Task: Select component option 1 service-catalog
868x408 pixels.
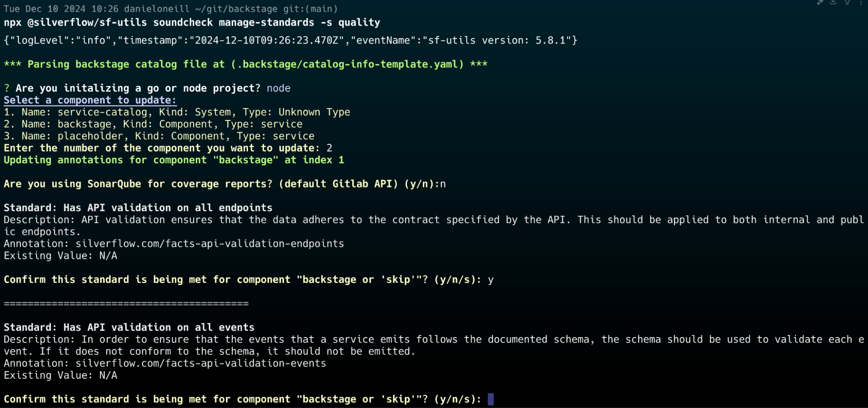Action: click(x=176, y=112)
